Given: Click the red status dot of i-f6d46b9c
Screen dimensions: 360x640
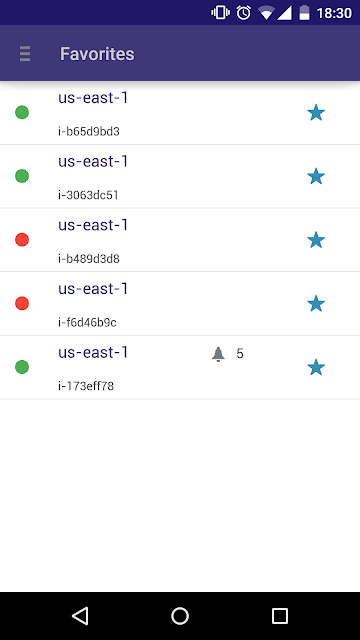Looking at the screenshot, I should (22, 303).
